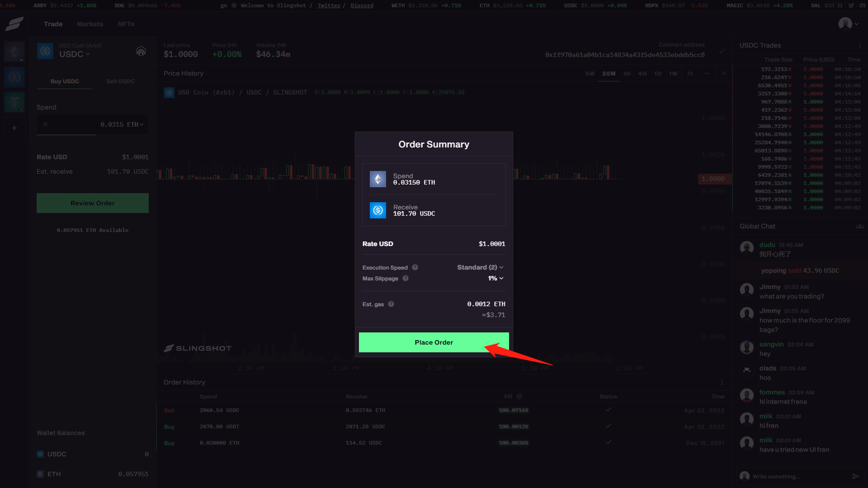The width and height of the screenshot is (868, 488).
Task: Click username fommes in Global Chat
Action: (x=772, y=392)
